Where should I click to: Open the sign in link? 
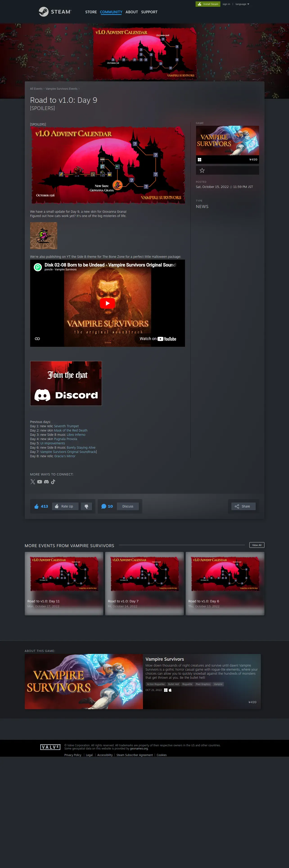226,4
